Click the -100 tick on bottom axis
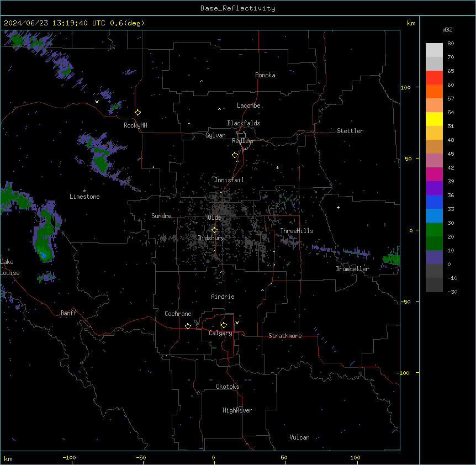 (x=69, y=457)
